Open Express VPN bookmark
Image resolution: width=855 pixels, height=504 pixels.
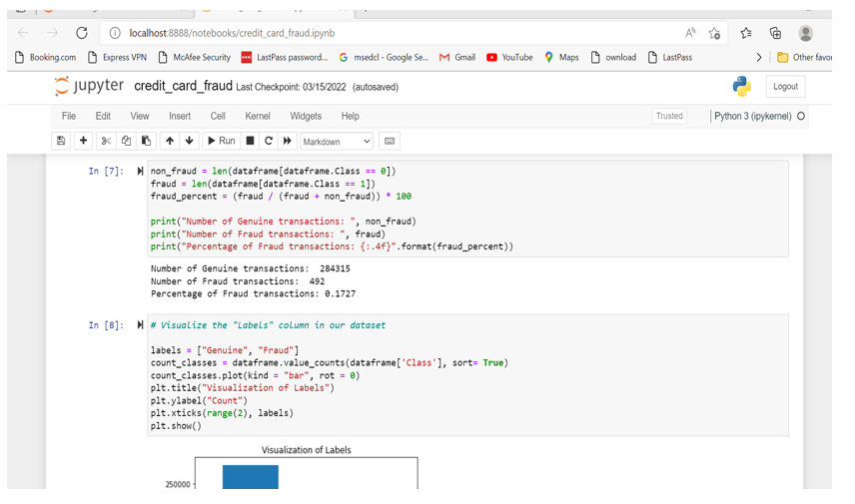117,57
